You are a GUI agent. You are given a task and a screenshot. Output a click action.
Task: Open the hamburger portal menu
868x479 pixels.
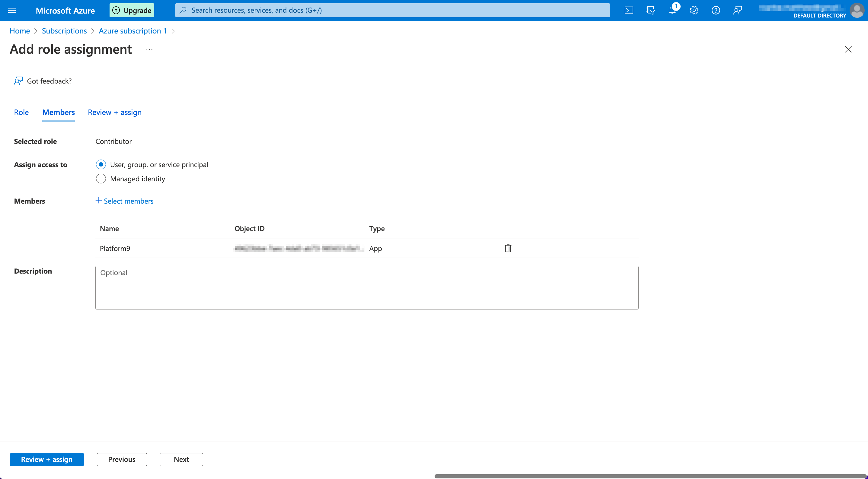pos(12,11)
